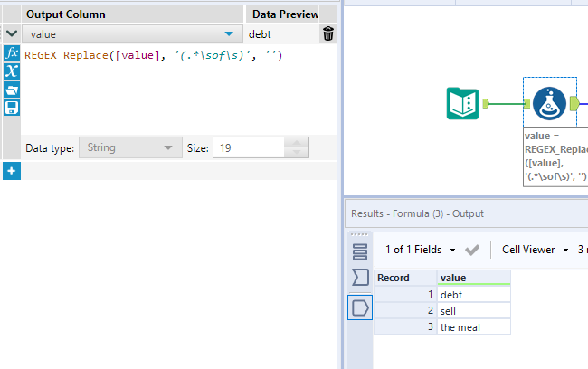This screenshot has width=588, height=369.
Task: Click the grey checkmark apply icon in Results
Action: (472, 250)
